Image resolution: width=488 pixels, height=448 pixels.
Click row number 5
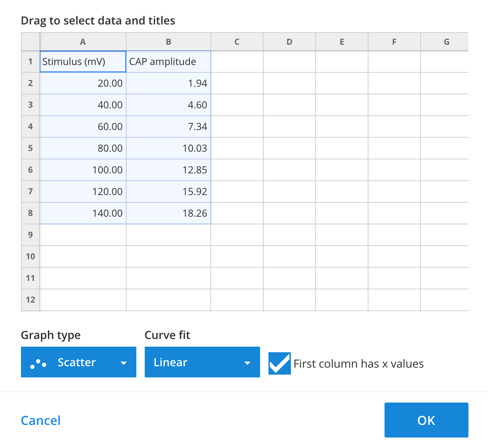pos(30,148)
